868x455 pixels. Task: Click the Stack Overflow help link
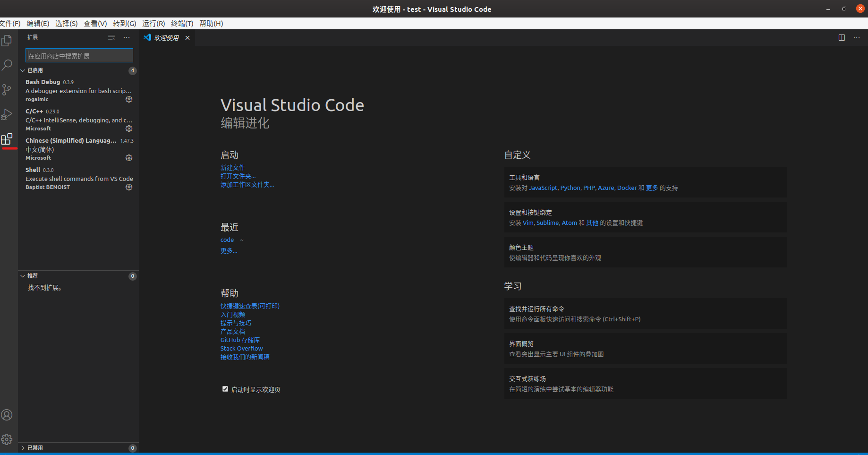click(x=241, y=349)
